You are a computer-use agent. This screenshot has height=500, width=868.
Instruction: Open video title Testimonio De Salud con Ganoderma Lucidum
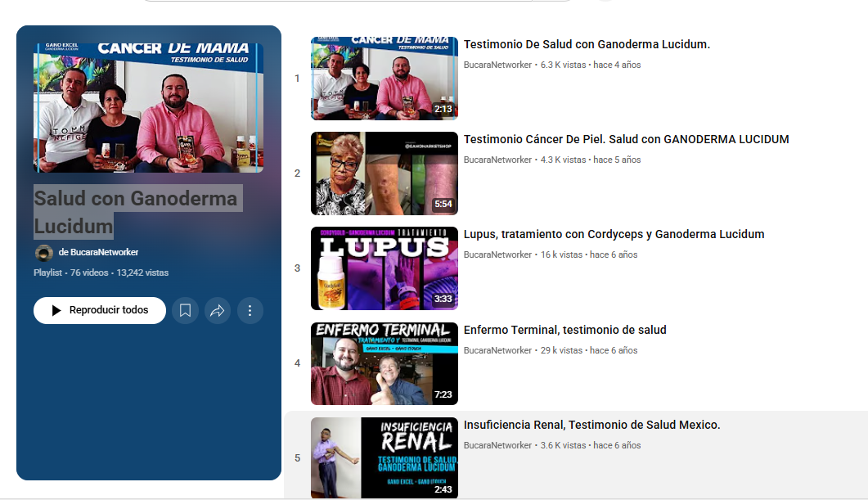[x=587, y=44]
